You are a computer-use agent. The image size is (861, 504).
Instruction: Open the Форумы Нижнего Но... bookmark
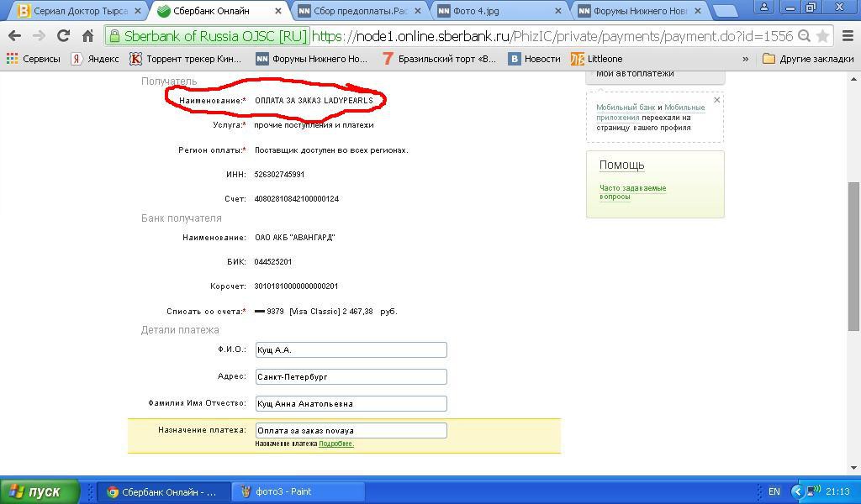point(311,59)
